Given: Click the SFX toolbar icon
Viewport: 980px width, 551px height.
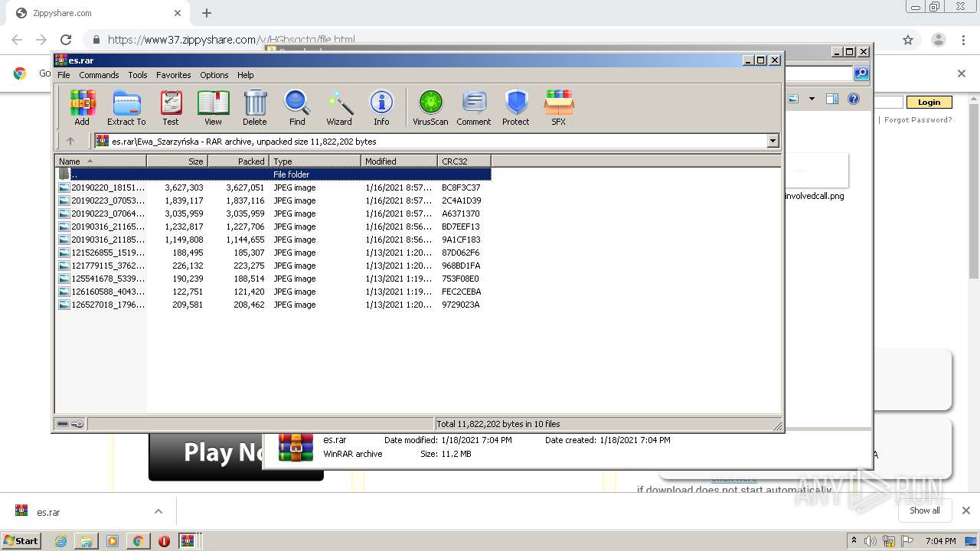Looking at the screenshot, I should pyautogui.click(x=559, y=107).
